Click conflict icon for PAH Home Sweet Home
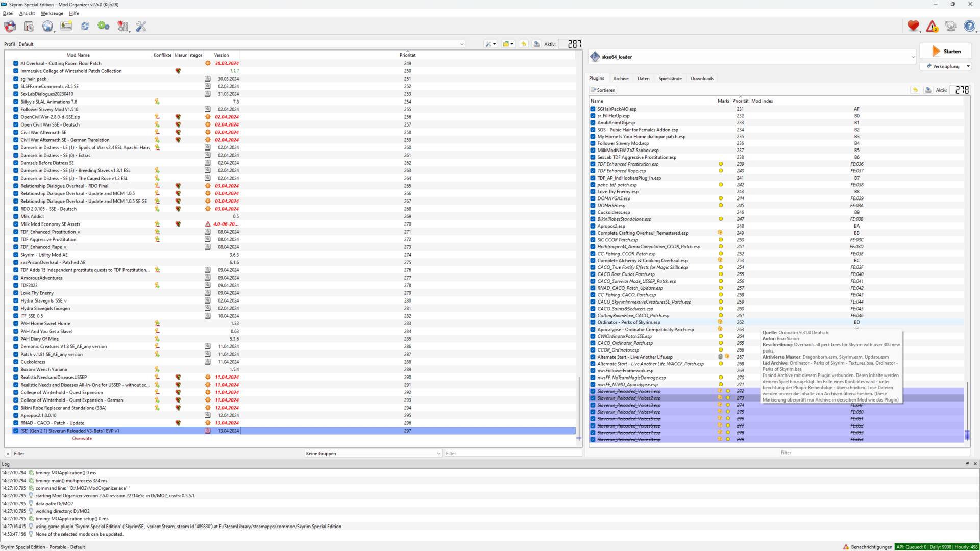This screenshot has width=980, height=551. click(x=157, y=323)
